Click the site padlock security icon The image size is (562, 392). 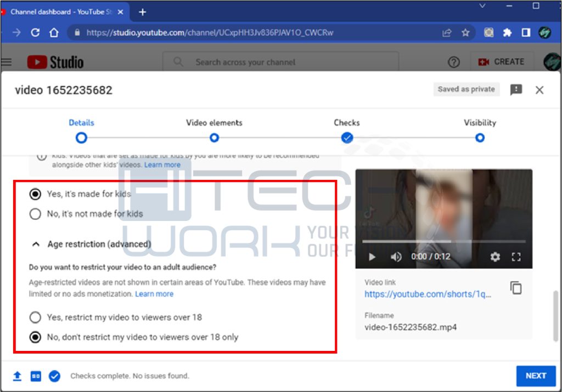77,32
